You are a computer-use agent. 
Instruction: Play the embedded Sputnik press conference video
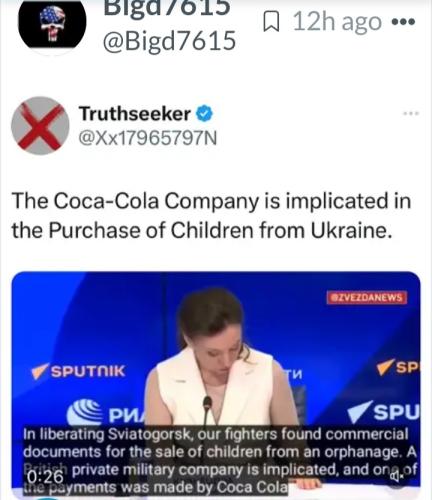tap(216, 380)
